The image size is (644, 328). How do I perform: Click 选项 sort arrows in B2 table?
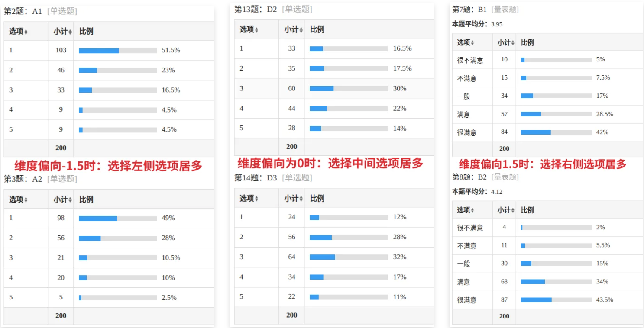(x=472, y=211)
